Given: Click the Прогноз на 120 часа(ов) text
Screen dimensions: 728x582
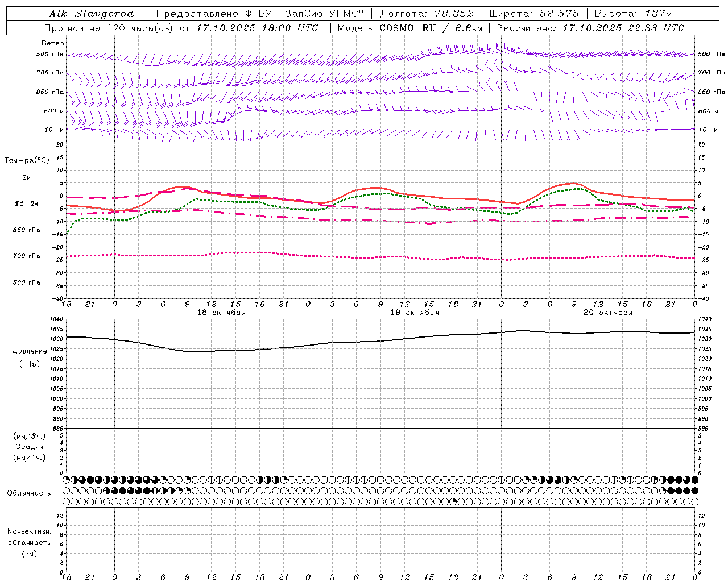Looking at the screenshot, I should coord(109,28).
